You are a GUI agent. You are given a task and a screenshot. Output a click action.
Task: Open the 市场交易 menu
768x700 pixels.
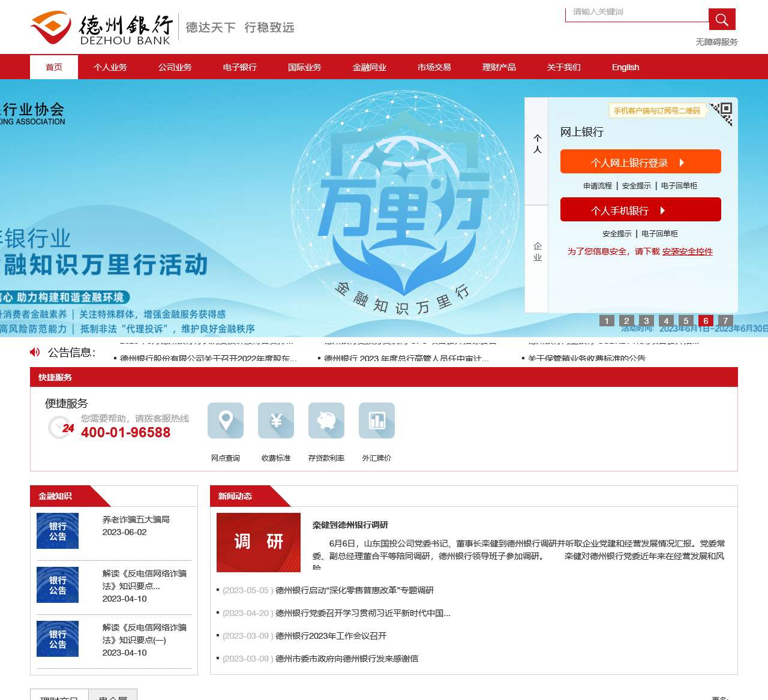pyautogui.click(x=434, y=67)
